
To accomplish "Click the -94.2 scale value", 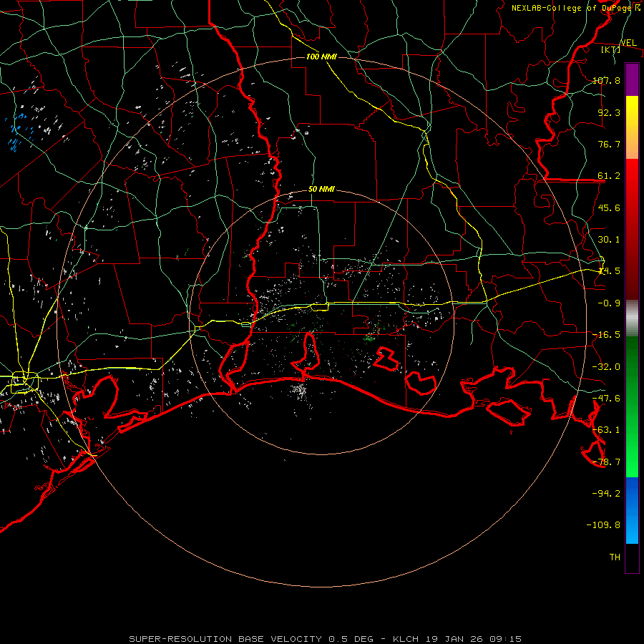I will [607, 493].
